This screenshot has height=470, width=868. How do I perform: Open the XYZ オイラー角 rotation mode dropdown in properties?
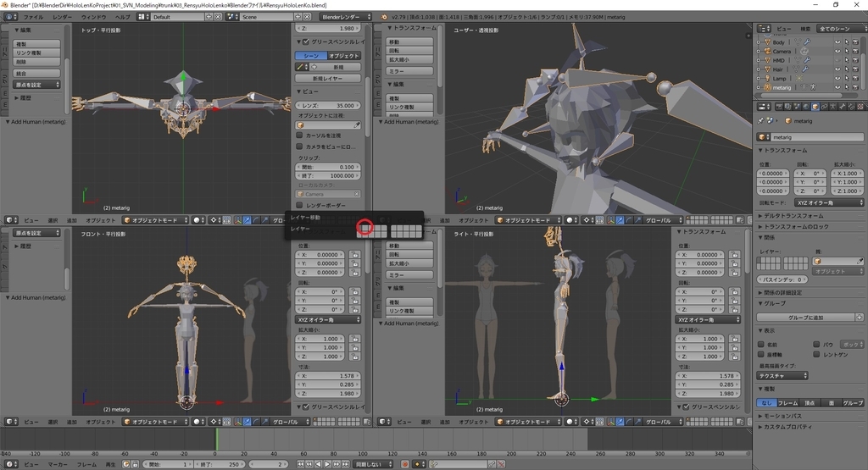(x=829, y=203)
